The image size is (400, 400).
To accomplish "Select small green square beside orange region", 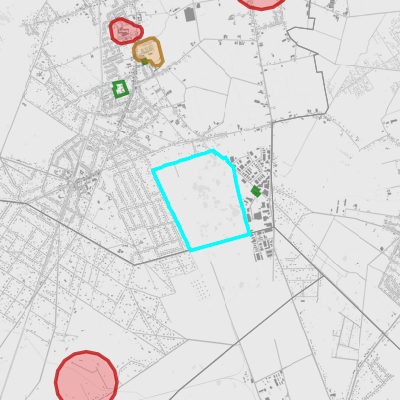I will coord(145,61).
